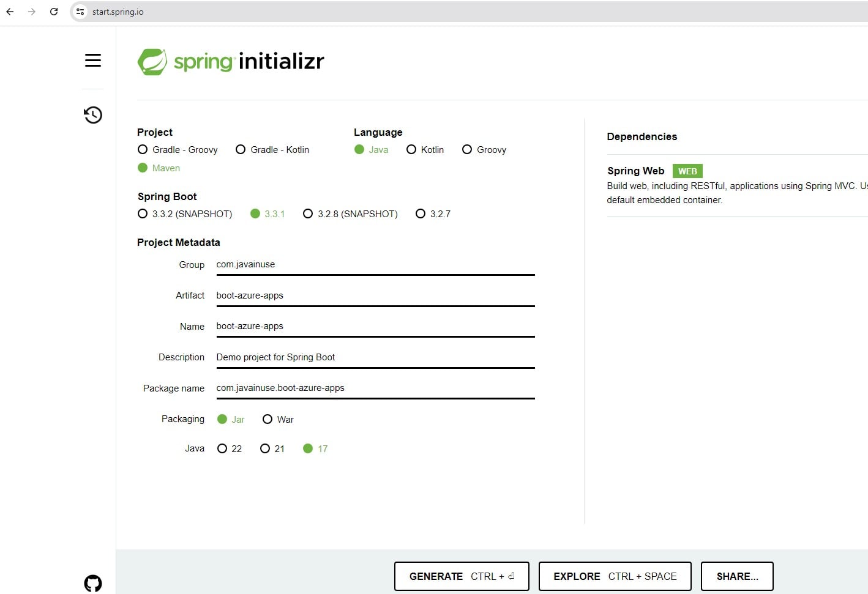Pick Java version 17
Viewport: 868px width, 594px height.
coord(315,449)
